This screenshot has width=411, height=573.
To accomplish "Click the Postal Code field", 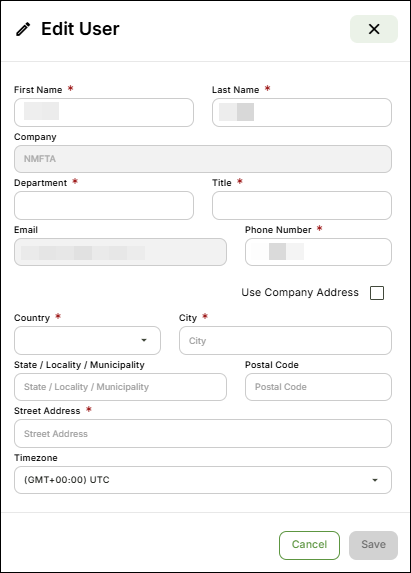I will 318,387.
